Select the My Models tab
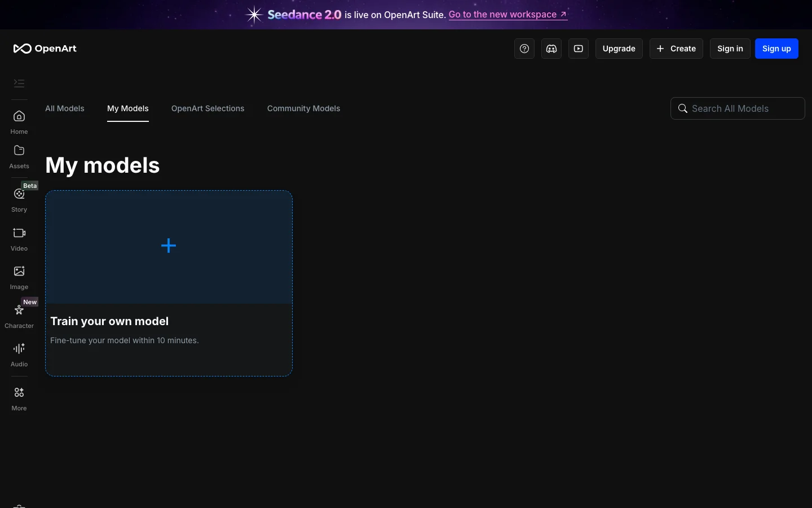The width and height of the screenshot is (812, 508). (128, 108)
